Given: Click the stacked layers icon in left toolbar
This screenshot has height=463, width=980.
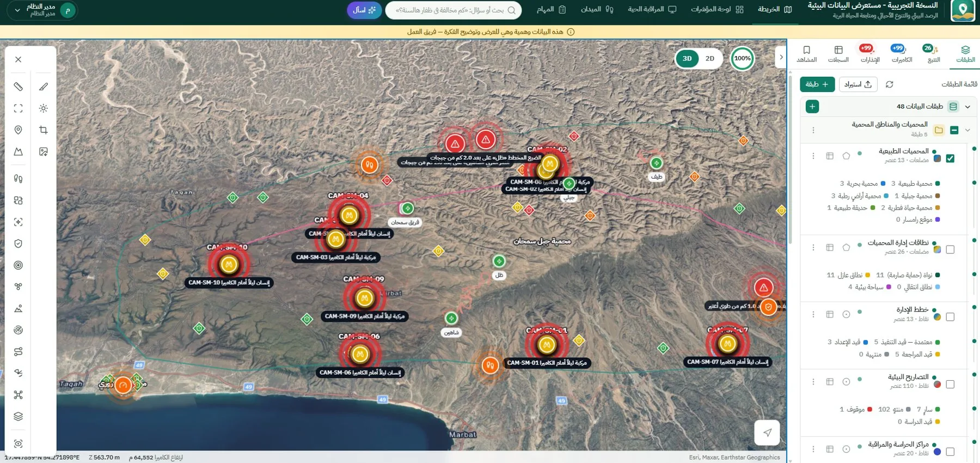Looking at the screenshot, I should [18, 417].
